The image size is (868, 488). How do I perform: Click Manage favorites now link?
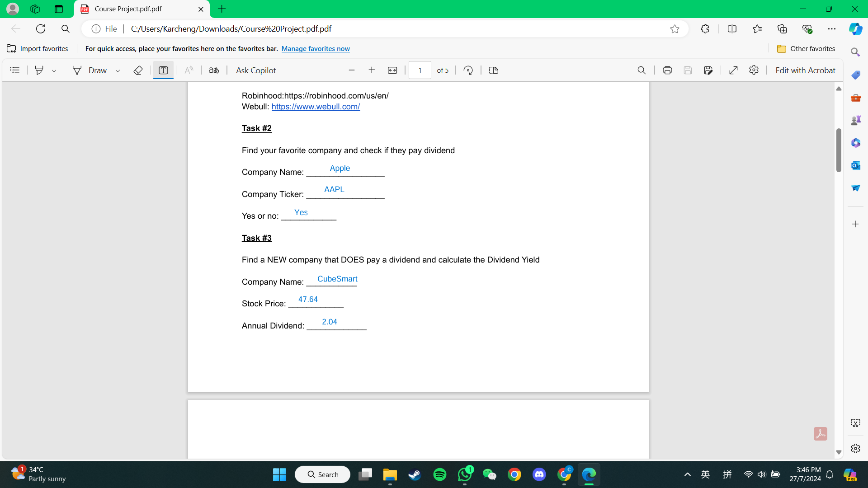click(x=316, y=49)
